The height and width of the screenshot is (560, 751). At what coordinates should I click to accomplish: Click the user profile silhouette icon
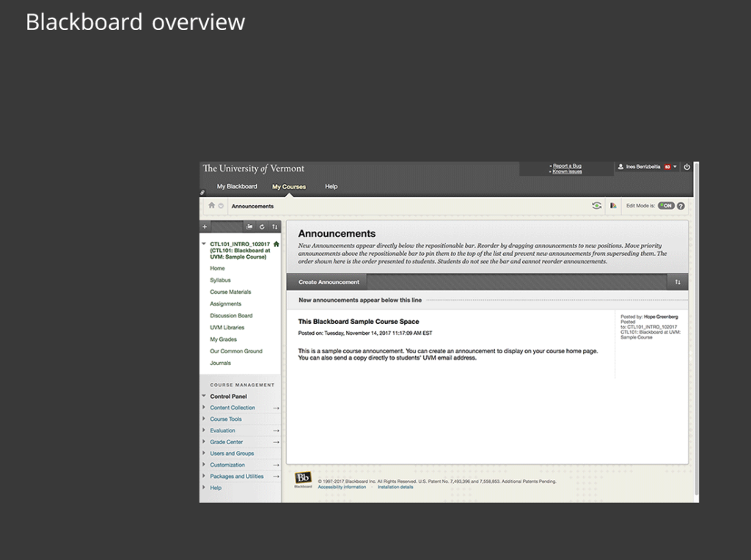(620, 166)
